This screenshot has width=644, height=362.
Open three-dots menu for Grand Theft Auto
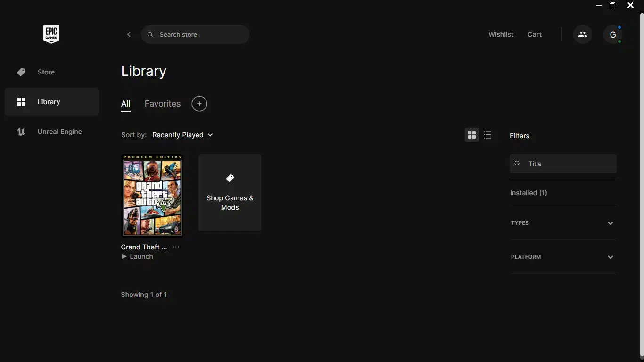click(176, 247)
